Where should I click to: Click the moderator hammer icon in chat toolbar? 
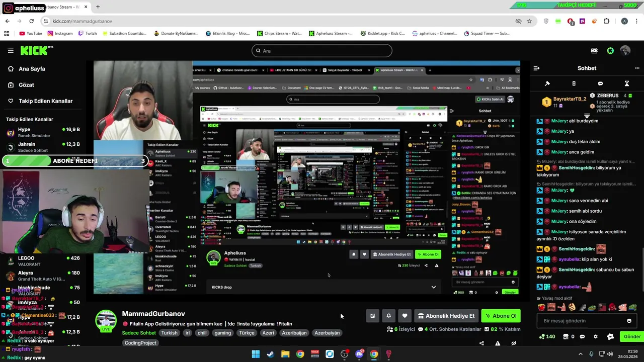click(547, 83)
